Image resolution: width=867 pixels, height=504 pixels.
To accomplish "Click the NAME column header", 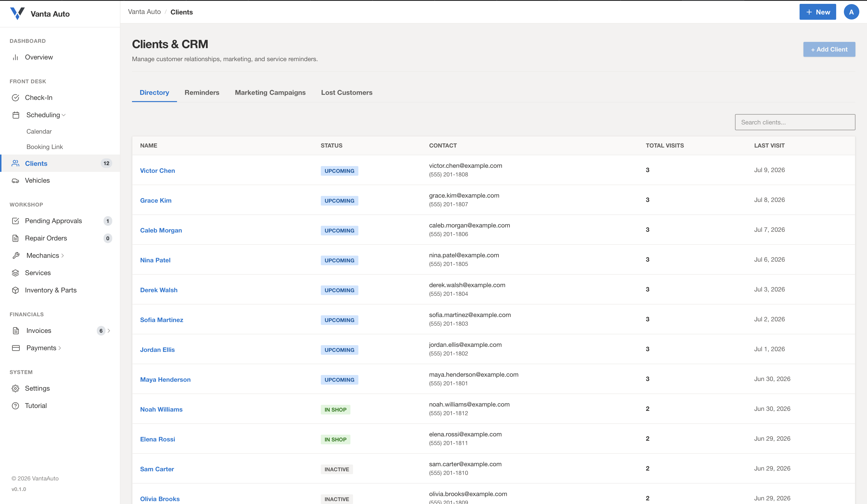I will (149, 145).
